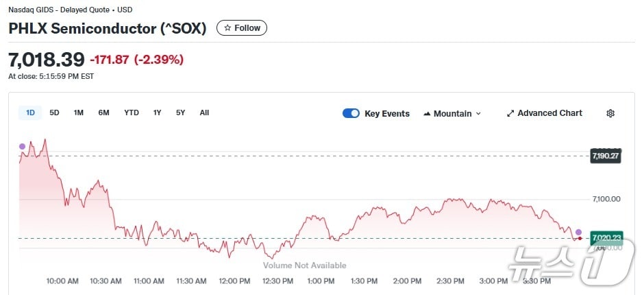Click the purple key event dot at chart start
The height and width of the screenshot is (295, 644).
(x=22, y=146)
